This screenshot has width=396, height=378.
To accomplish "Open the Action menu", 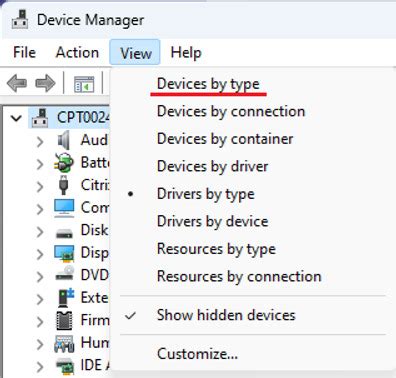I will tap(77, 52).
